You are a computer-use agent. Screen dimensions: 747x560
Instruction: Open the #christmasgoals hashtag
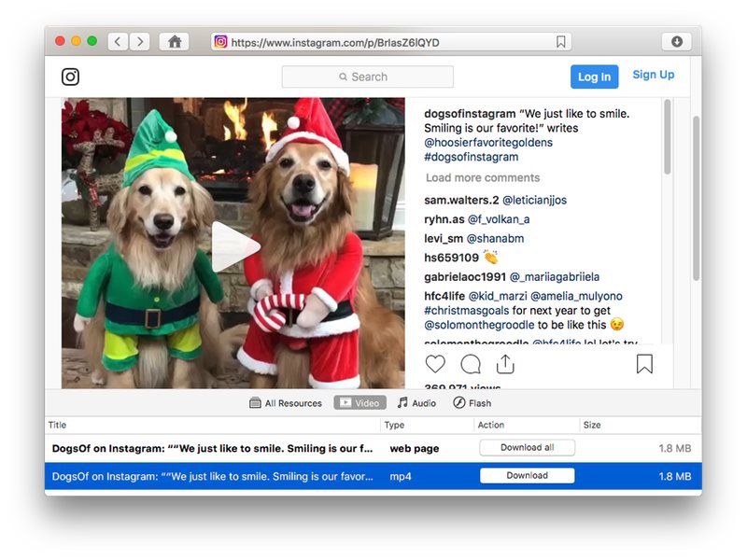466,311
